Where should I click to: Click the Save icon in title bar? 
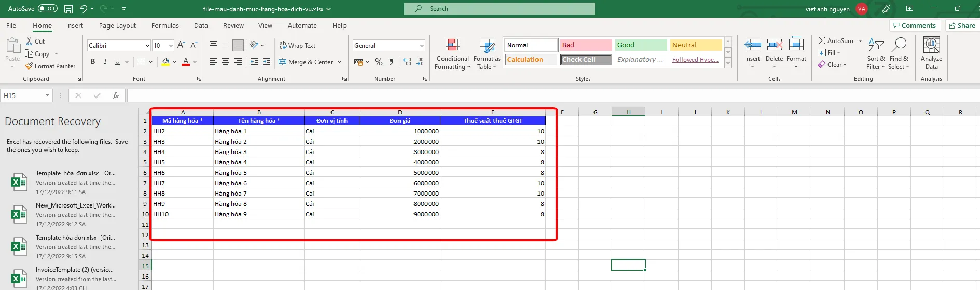coord(68,9)
